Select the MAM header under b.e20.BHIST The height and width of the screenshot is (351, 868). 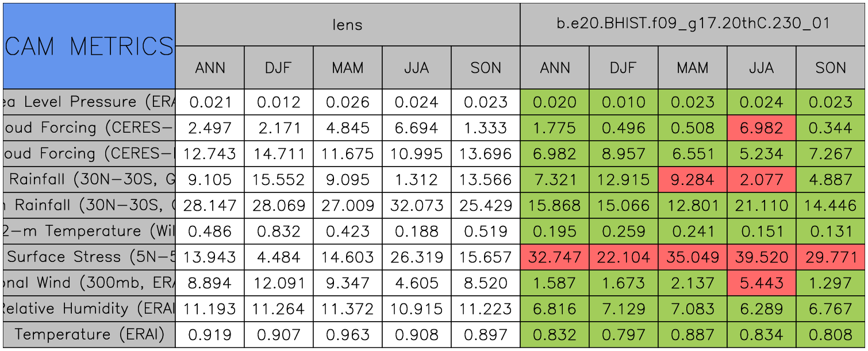pyautogui.click(x=693, y=68)
